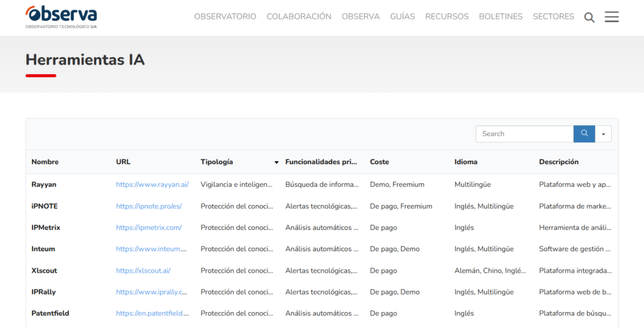Image resolution: width=644 pixels, height=328 pixels.
Task: Open the https://xlscout.ai/ link
Action: pos(143,271)
